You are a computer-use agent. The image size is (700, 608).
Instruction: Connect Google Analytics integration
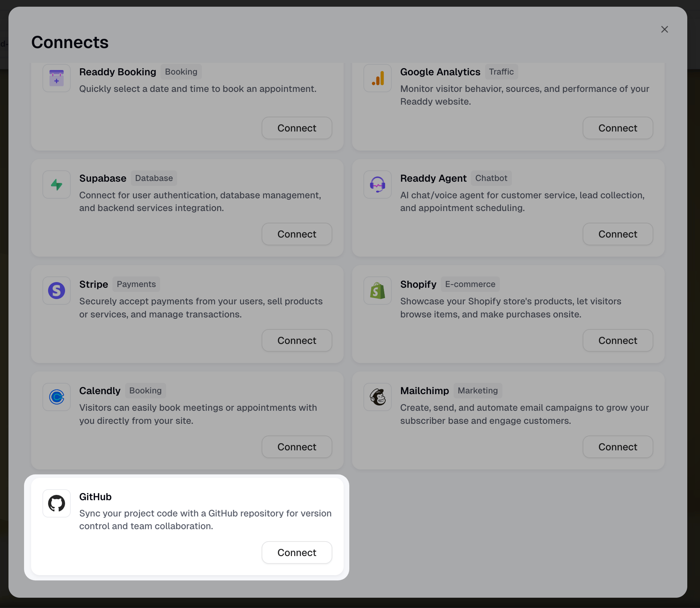618,128
